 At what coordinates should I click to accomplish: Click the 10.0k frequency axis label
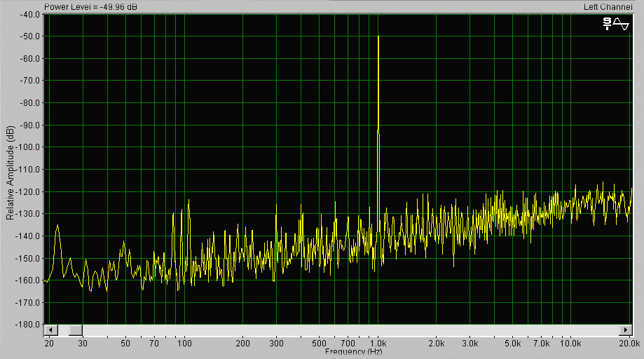tap(572, 344)
